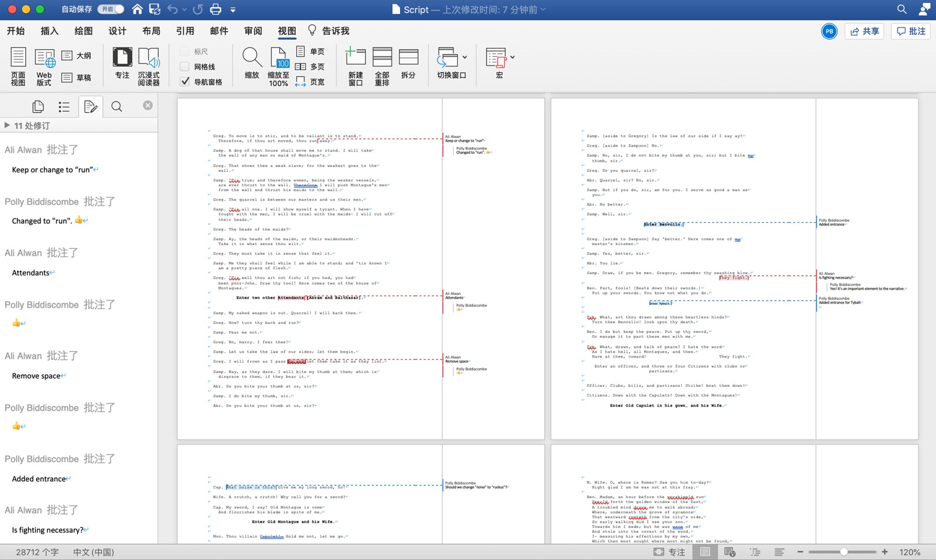Switch to Page View layout

18,66
